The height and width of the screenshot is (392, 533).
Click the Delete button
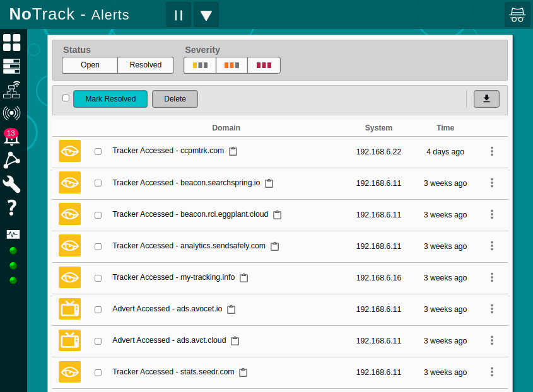point(175,99)
